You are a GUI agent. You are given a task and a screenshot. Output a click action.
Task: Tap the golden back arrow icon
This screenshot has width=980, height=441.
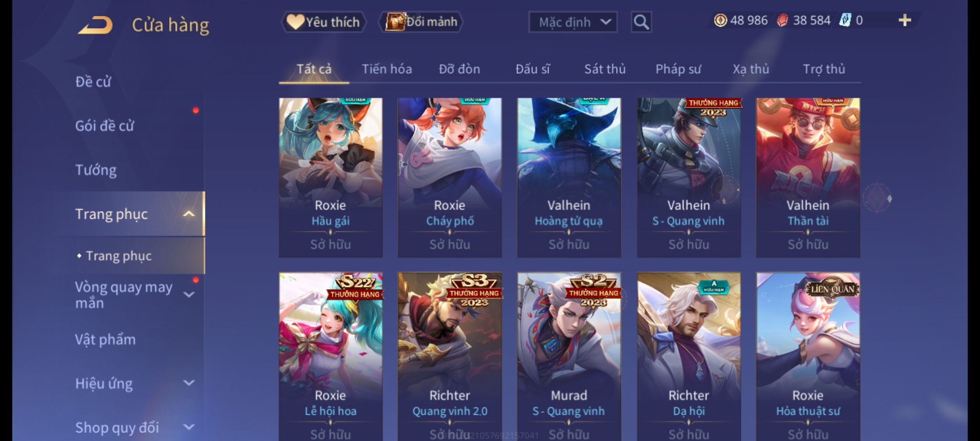pos(96,25)
